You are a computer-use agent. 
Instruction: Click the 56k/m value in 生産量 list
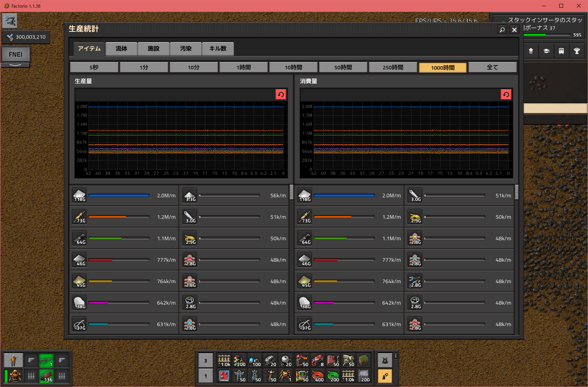click(x=278, y=195)
